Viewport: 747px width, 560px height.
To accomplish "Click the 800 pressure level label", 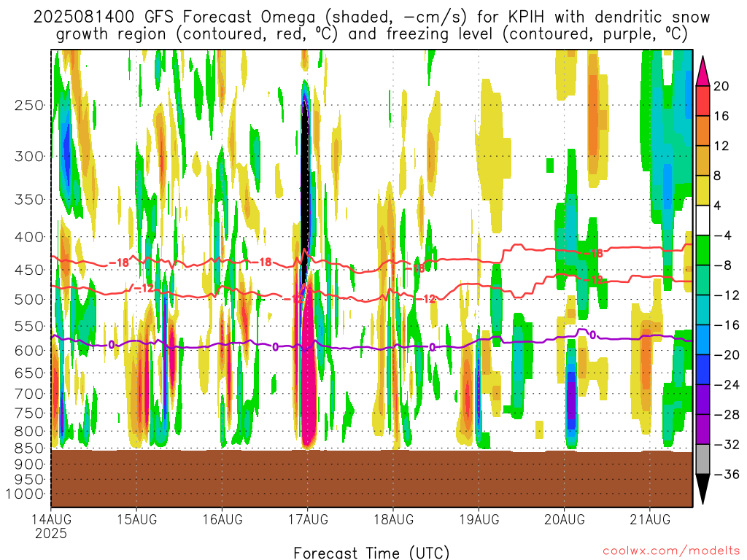I will pyautogui.click(x=28, y=432).
